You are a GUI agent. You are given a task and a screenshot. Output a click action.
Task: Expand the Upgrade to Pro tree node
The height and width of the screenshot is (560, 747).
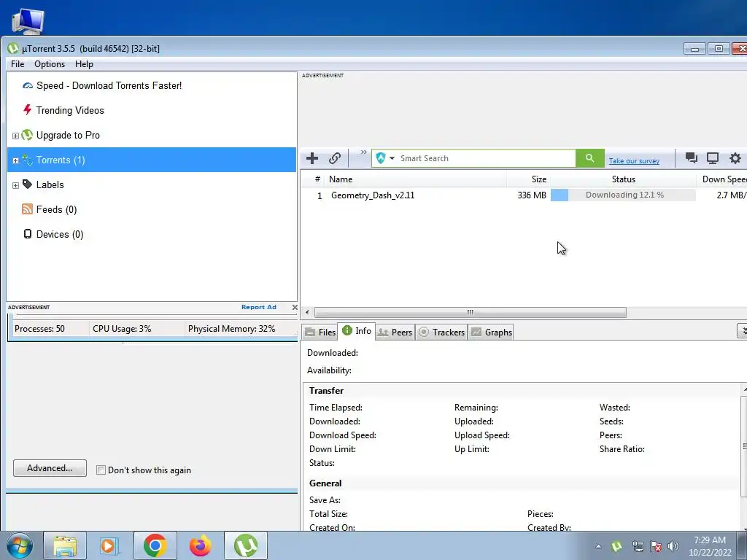pyautogui.click(x=15, y=136)
